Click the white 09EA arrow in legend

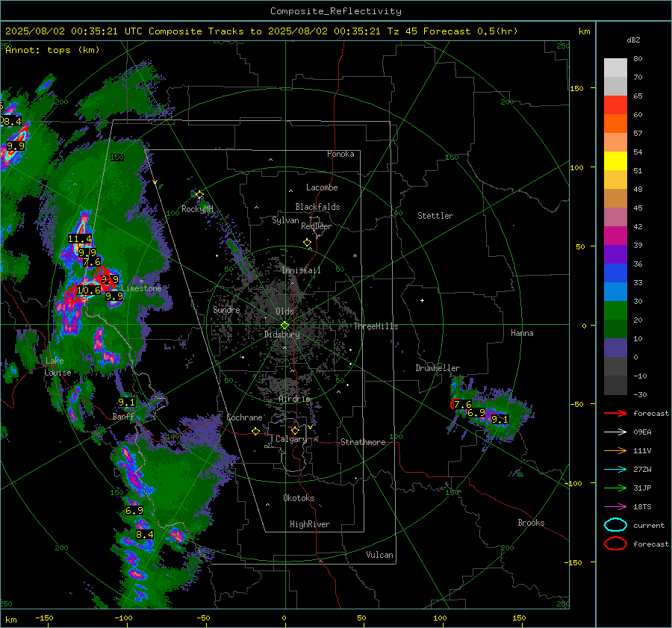click(x=615, y=432)
